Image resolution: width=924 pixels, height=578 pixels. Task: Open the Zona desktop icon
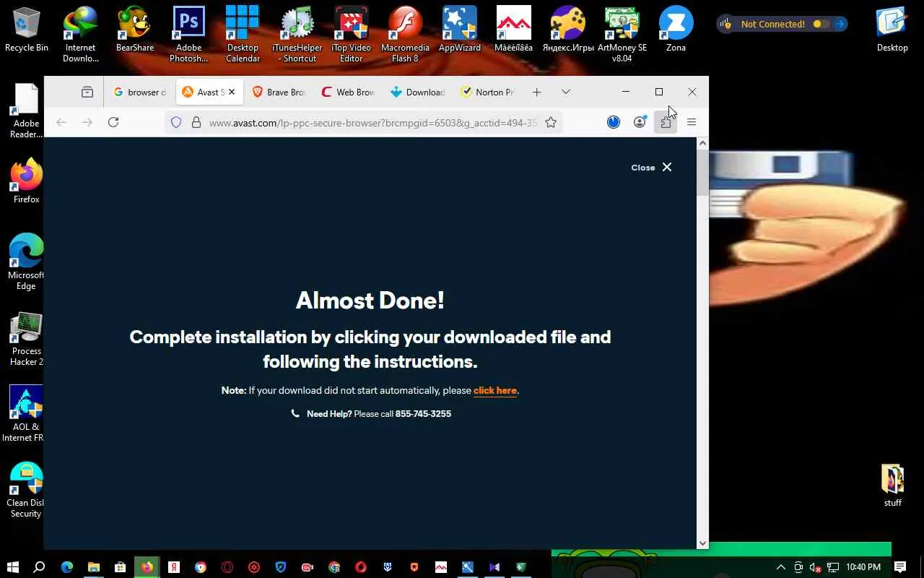[676, 30]
